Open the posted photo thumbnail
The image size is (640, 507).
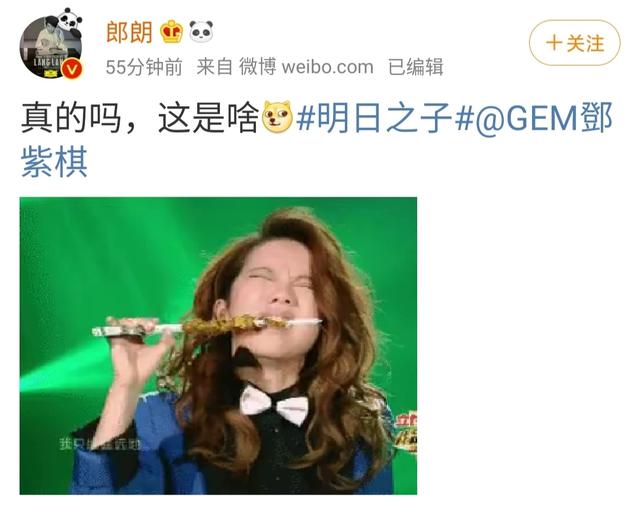click(218, 346)
